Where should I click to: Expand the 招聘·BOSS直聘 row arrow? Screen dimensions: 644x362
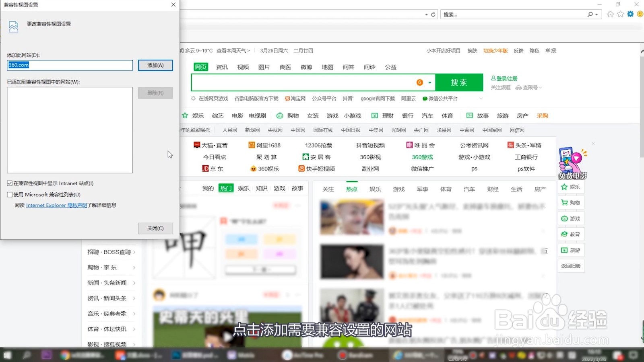point(134,252)
